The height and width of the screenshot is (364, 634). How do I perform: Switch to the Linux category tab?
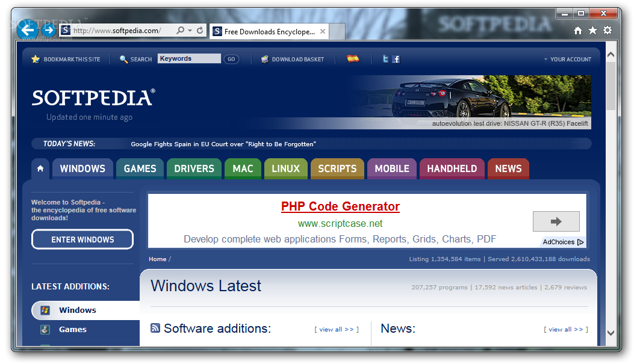pos(286,168)
